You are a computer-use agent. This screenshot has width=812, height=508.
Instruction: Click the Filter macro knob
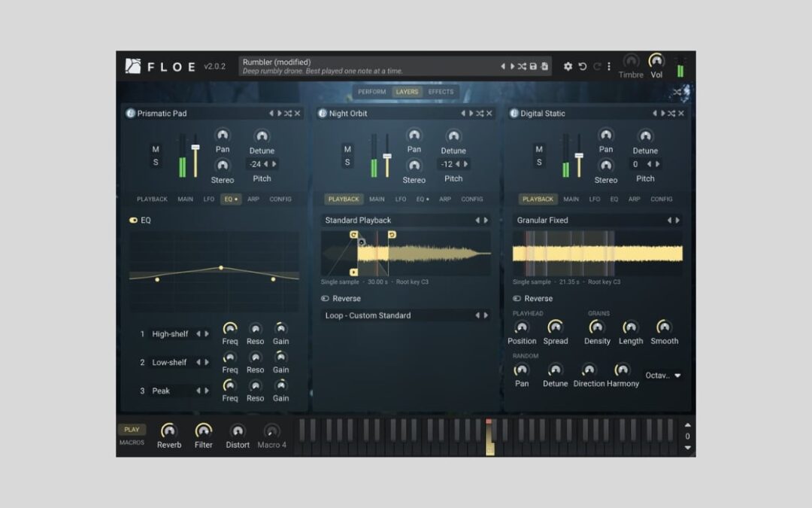pyautogui.click(x=204, y=430)
